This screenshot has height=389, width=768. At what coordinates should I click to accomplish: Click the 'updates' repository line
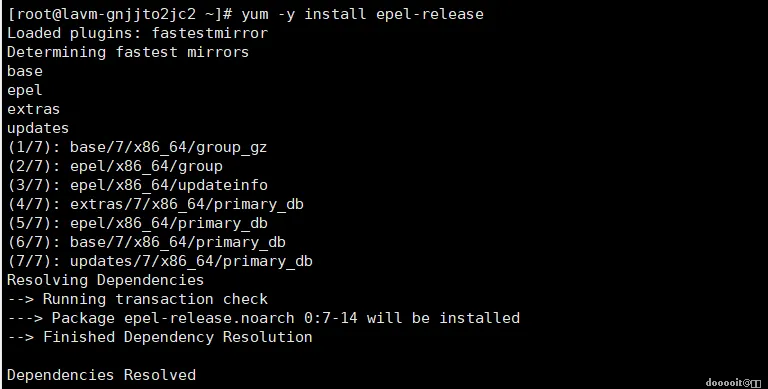click(38, 128)
